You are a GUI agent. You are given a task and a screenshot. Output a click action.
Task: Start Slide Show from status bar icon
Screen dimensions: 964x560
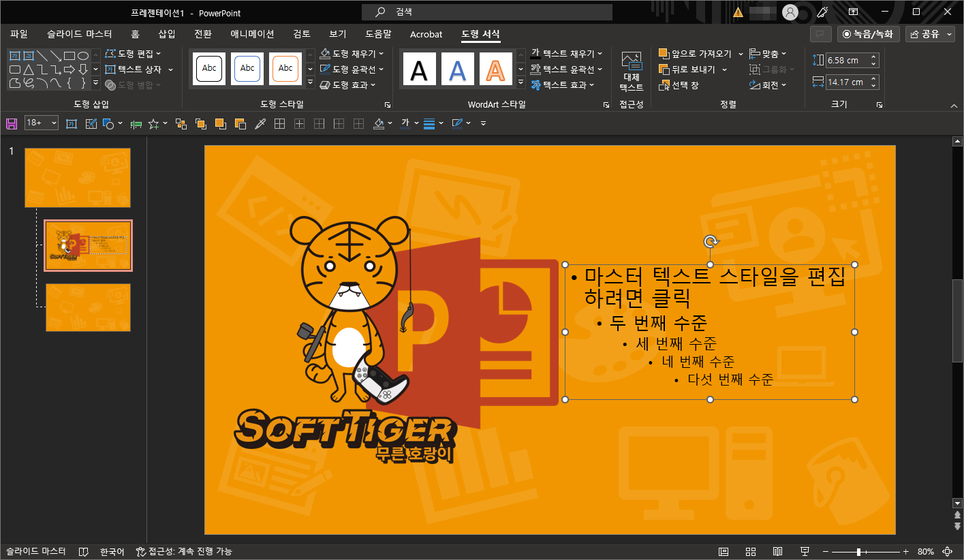(x=805, y=551)
